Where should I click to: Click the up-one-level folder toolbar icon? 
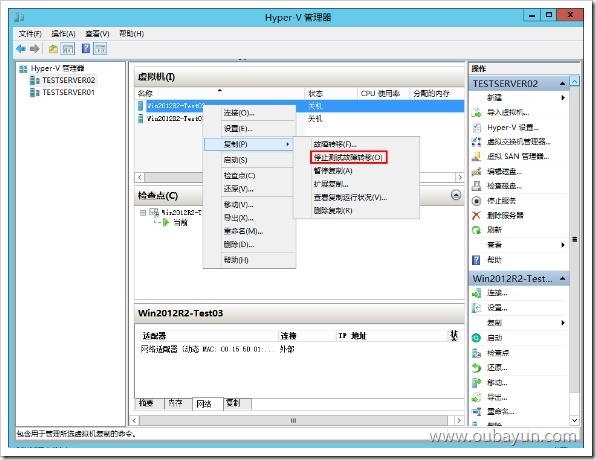pos(53,49)
